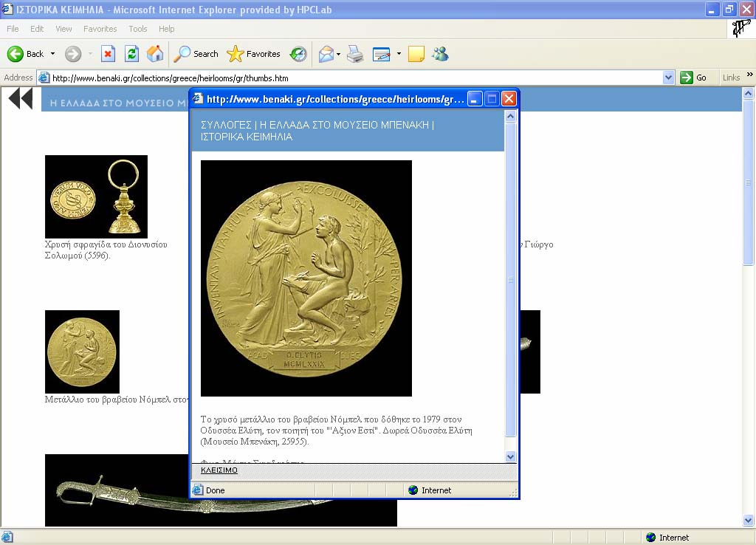Viewport: 756px width, 545px height.
Task: Click the Edit page icon
Action: (x=382, y=53)
